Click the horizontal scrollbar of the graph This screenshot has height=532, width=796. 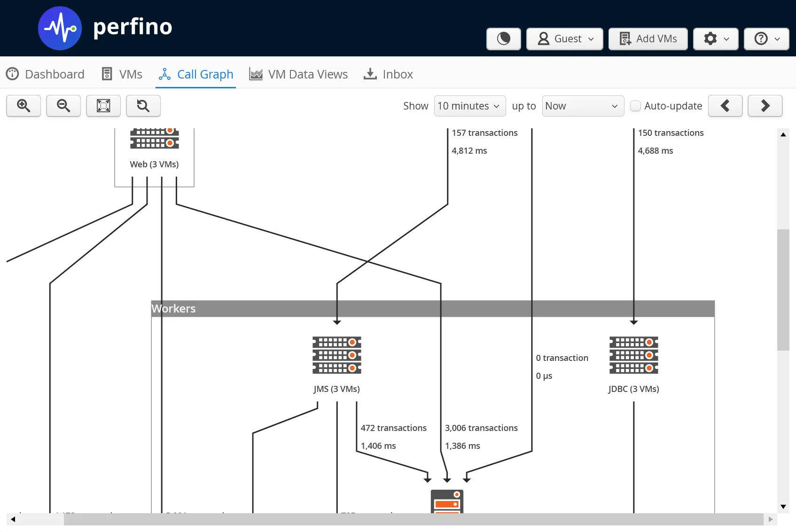(x=414, y=519)
